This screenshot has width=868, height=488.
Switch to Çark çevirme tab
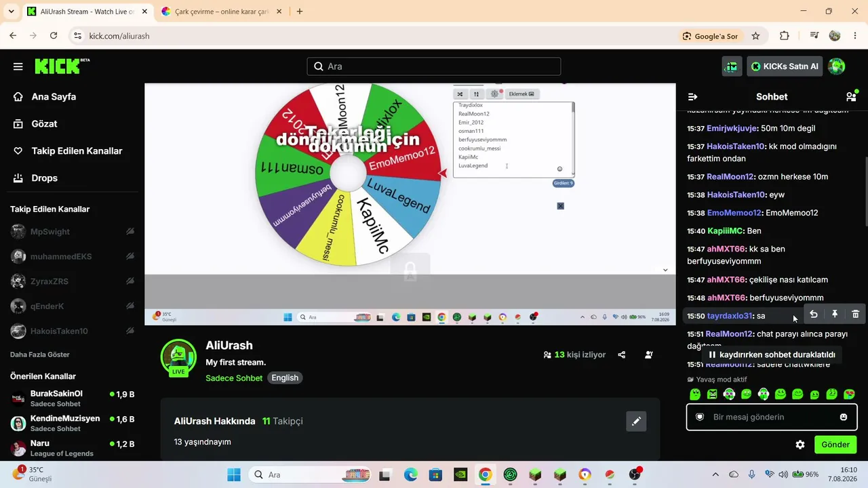point(222,12)
